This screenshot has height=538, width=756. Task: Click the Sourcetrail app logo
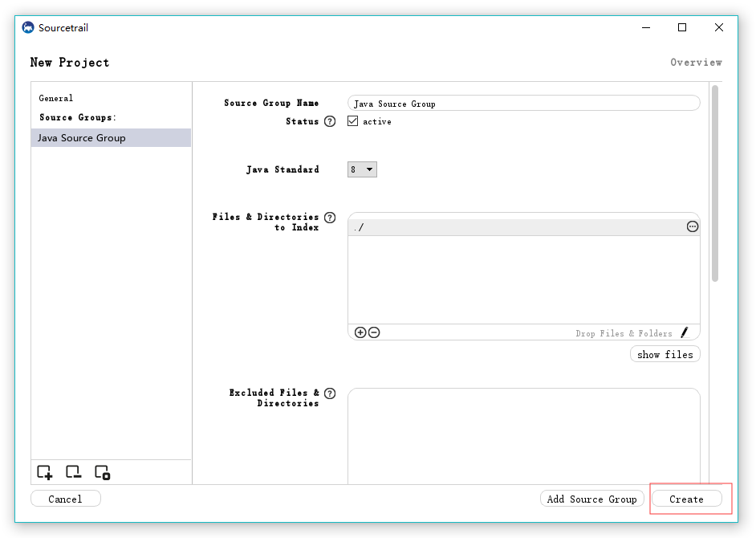(28, 27)
